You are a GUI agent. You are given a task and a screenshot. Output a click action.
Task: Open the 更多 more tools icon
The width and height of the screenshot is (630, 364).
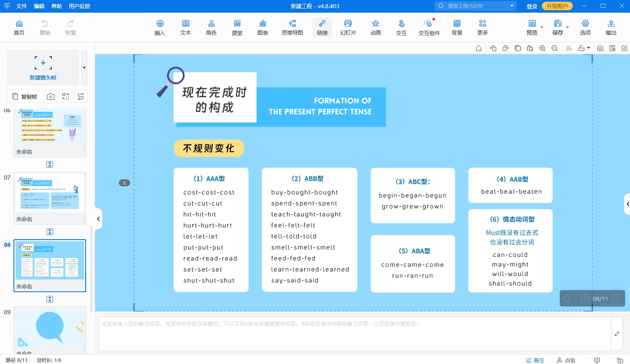coord(483,27)
